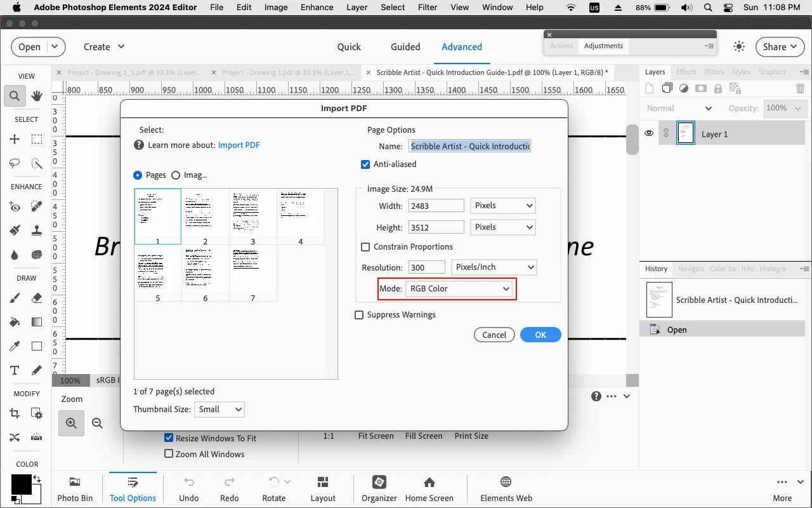The width and height of the screenshot is (812, 508).
Task: Click the Zoom Out magnifier in Tool Options
Action: coord(97,423)
